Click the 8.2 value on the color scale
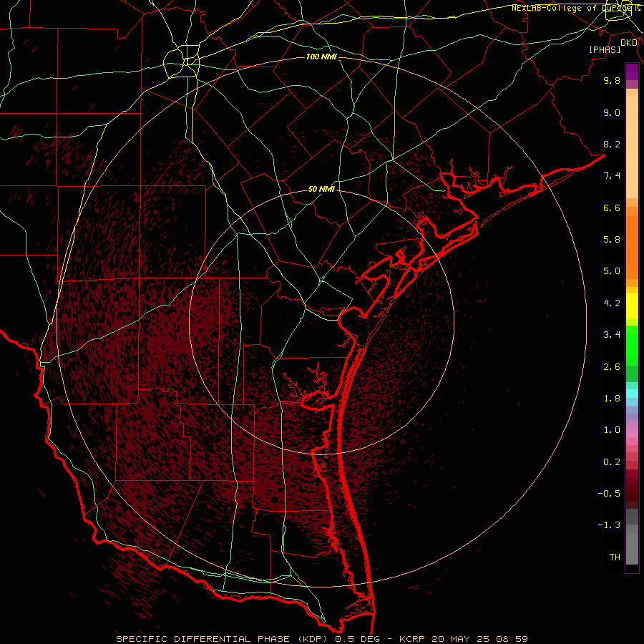The width and height of the screenshot is (644, 644). click(612, 144)
